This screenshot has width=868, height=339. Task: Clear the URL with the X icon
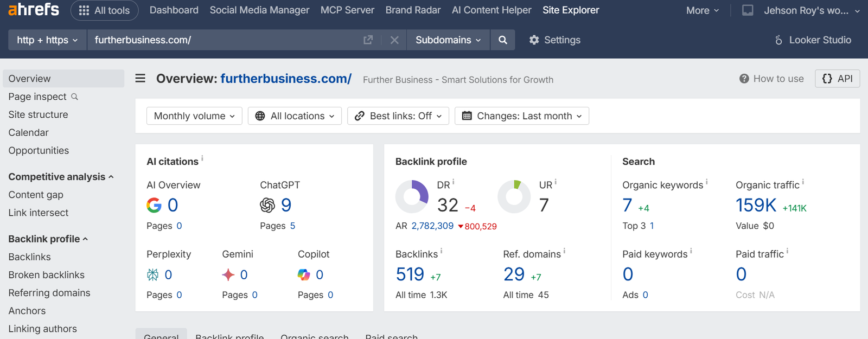coord(394,40)
